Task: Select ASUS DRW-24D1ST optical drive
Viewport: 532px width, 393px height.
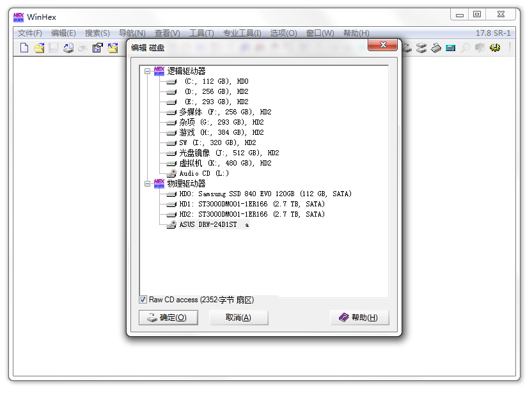Action: point(214,224)
